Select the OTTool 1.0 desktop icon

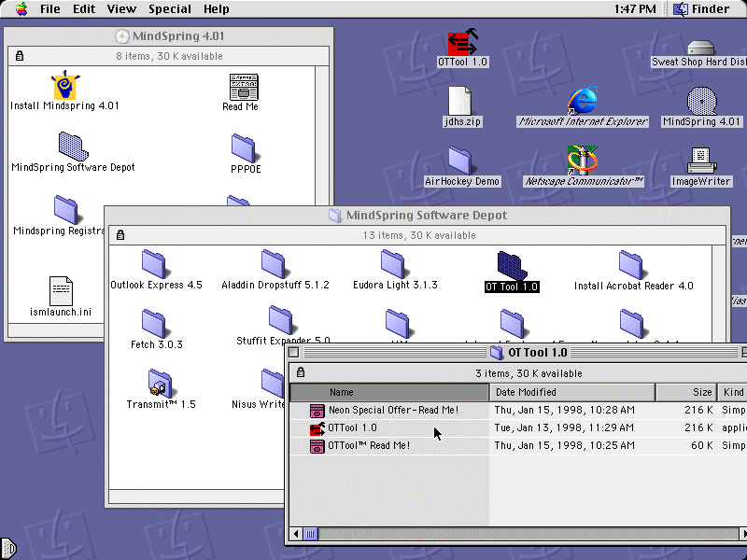462,42
